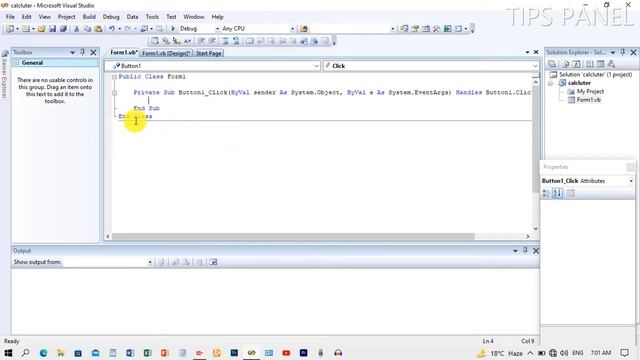Open the Start Page green toolbar icon

coord(447,29)
